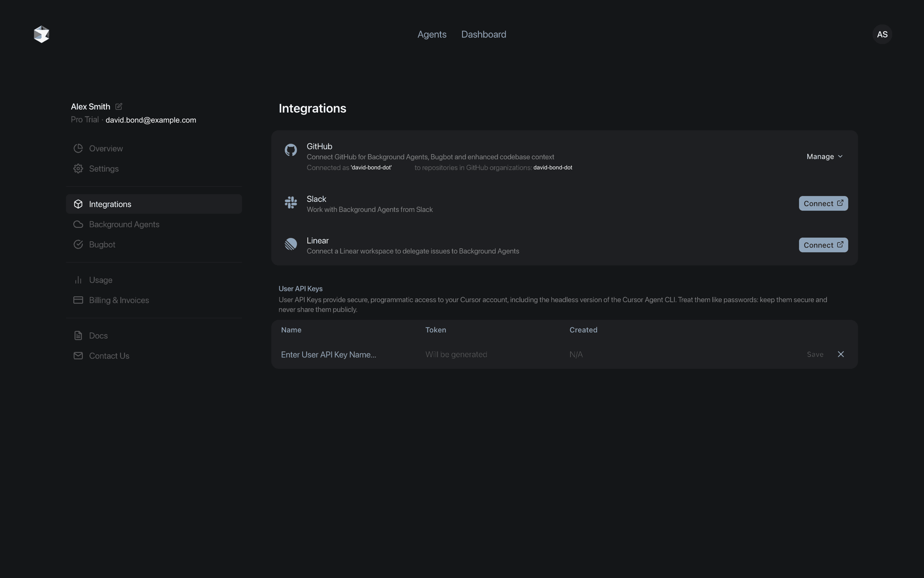
Task: Click the Slack integration title
Action: (x=316, y=199)
